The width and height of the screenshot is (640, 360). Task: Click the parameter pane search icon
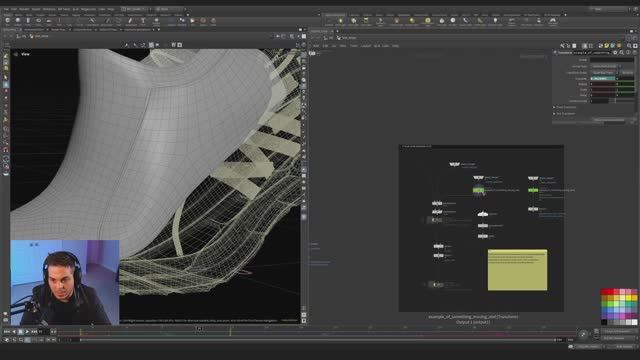click(622, 53)
